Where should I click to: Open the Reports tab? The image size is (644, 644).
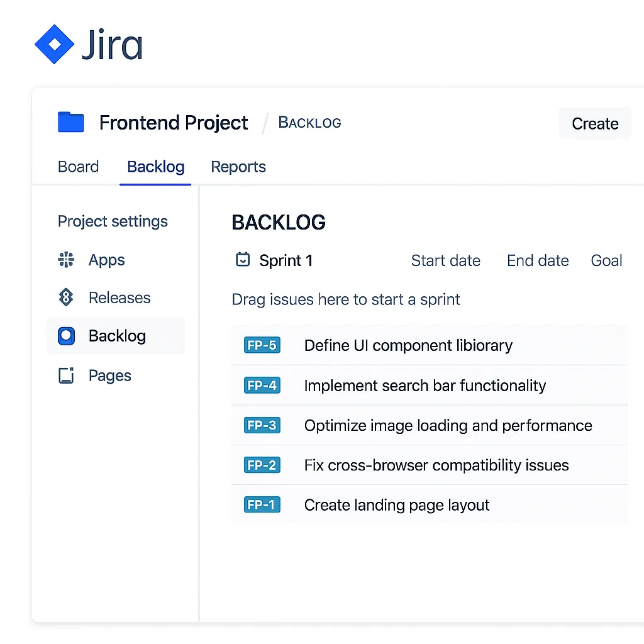[x=238, y=167]
